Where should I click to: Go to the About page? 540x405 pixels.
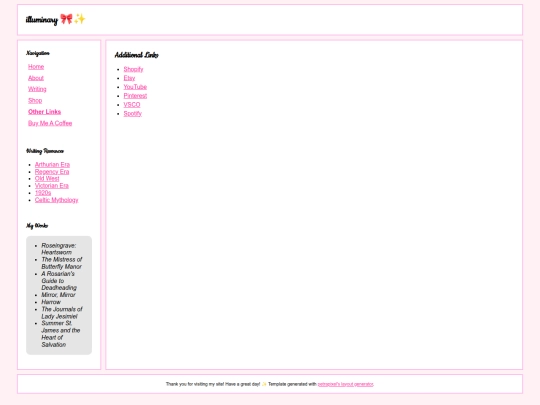pos(36,78)
